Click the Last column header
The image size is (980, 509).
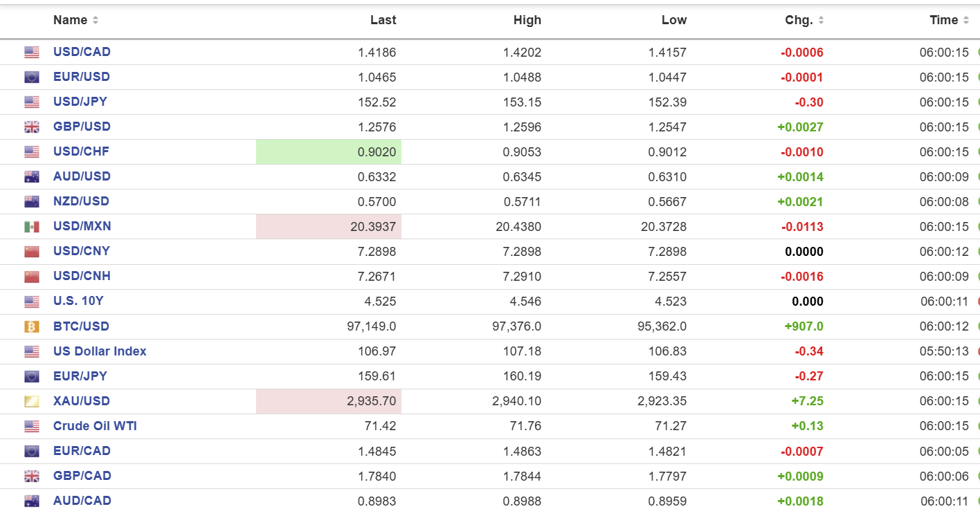(383, 20)
